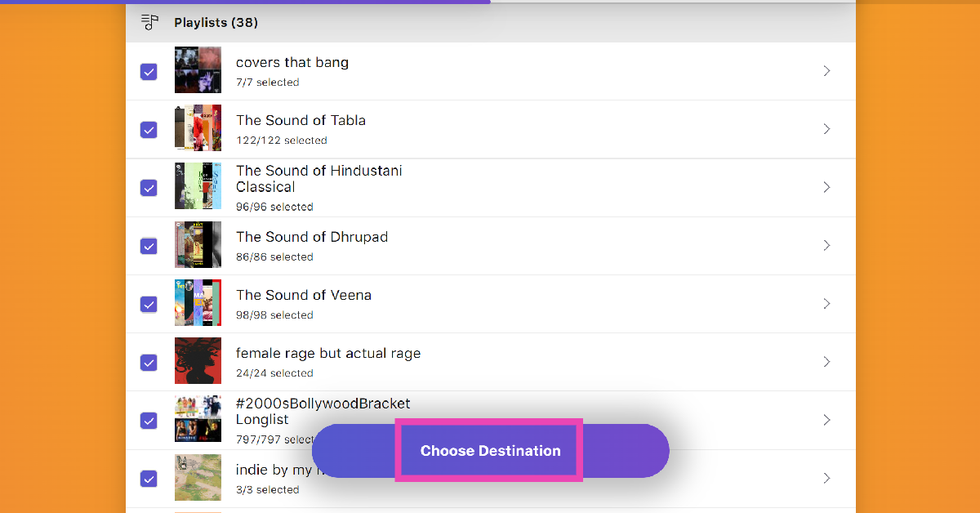The height and width of the screenshot is (513, 980).
Task: Open The Sound of Hindustani Classical title
Action: point(318,179)
